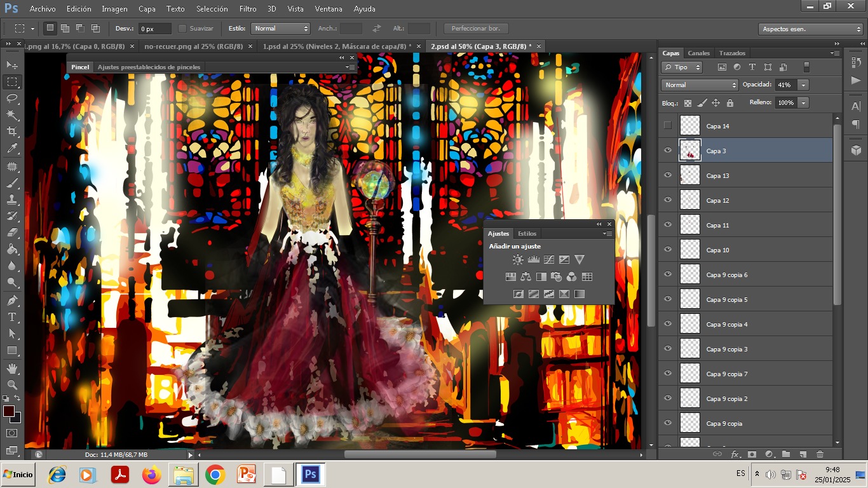The width and height of the screenshot is (868, 488).
Task: Click the Desv. feather input field
Action: pyautogui.click(x=155, y=29)
